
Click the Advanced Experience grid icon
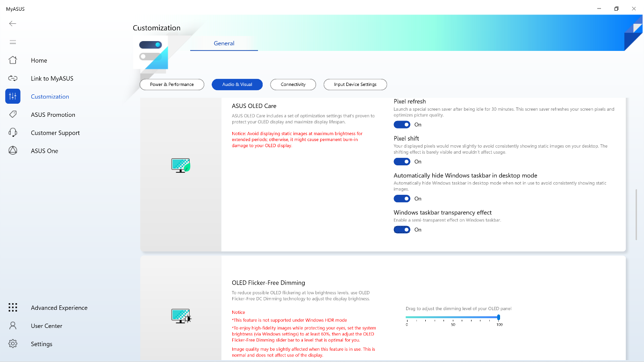pos(13,307)
